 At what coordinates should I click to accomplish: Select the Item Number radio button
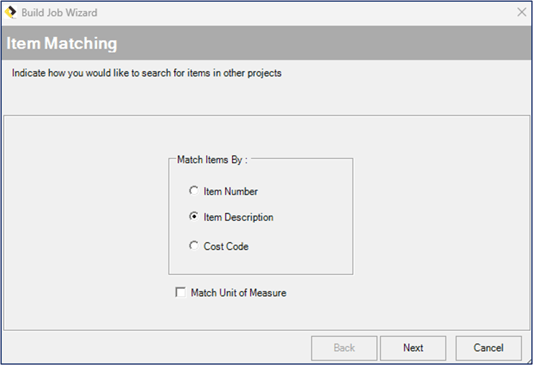click(194, 191)
